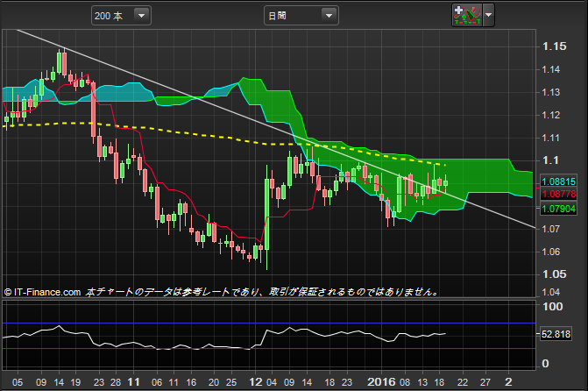
Task: Click the cyan price label 1.08815
Action: [x=558, y=181]
